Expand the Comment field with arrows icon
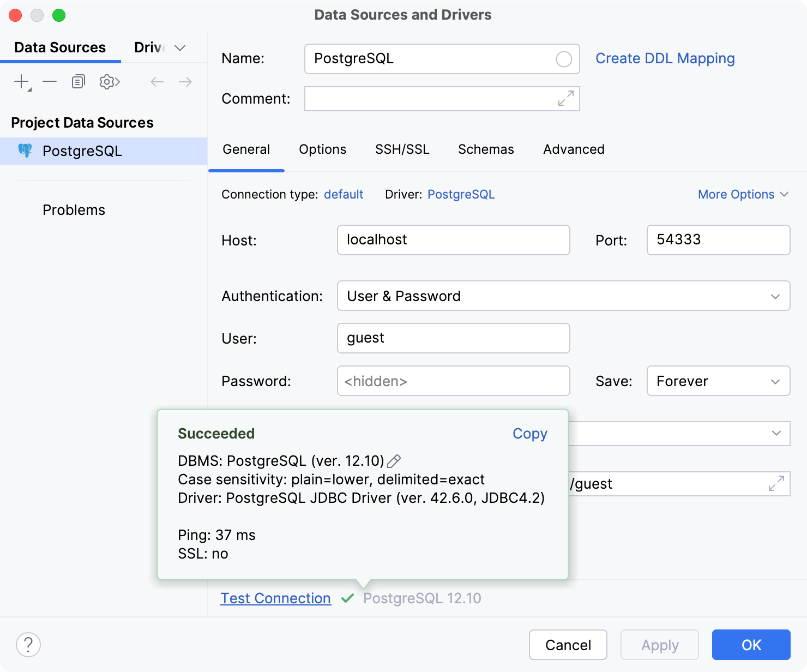The height and width of the screenshot is (672, 807). pyautogui.click(x=565, y=99)
